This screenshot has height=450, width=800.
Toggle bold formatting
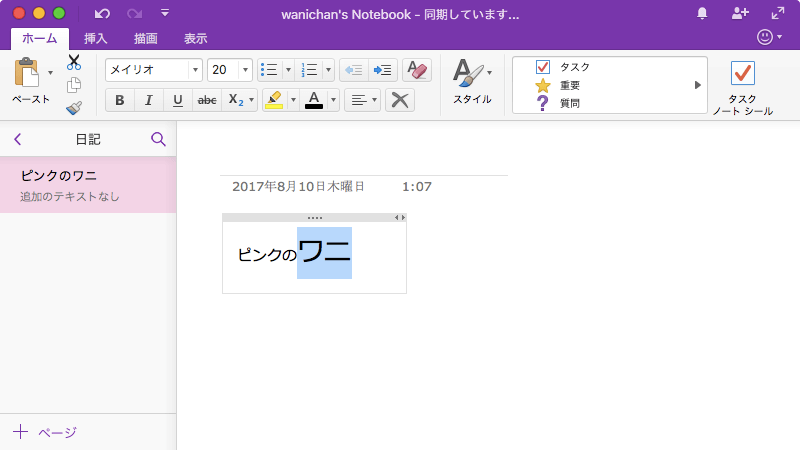pos(120,100)
